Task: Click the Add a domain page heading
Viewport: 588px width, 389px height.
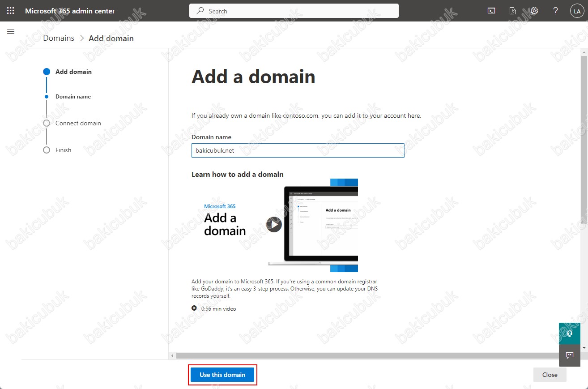Action: pyautogui.click(x=253, y=77)
